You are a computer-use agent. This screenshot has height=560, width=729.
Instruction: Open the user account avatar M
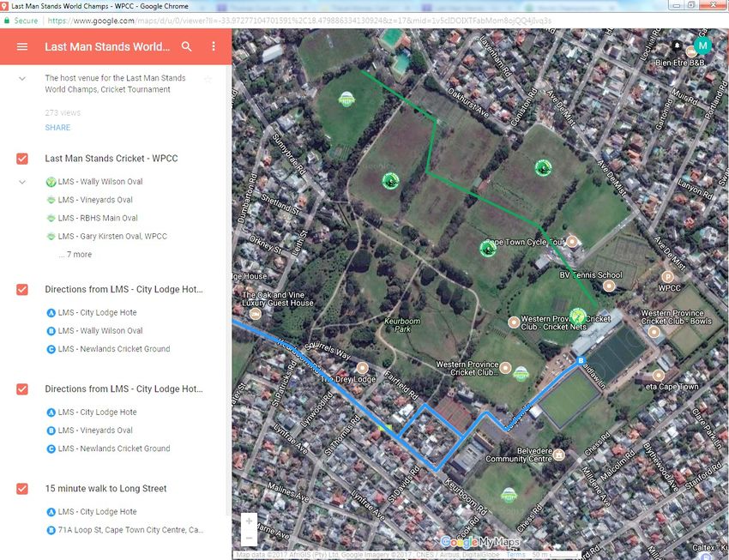(702, 45)
